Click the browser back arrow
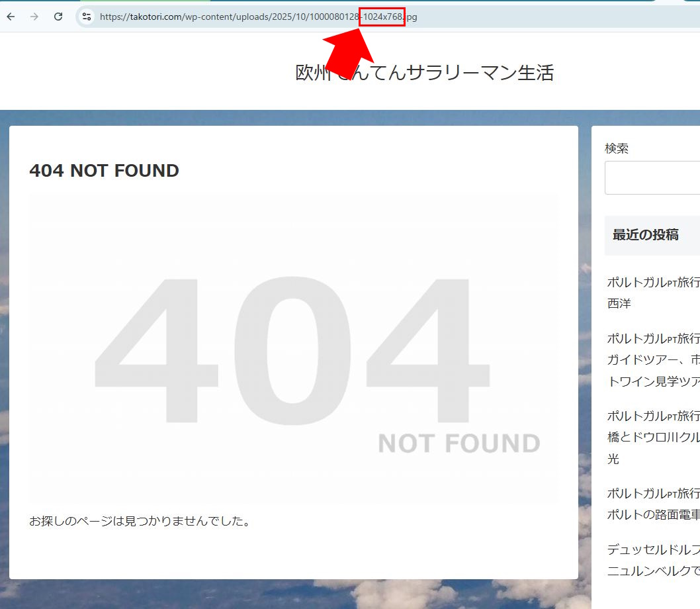700x609 pixels. pyautogui.click(x=11, y=17)
